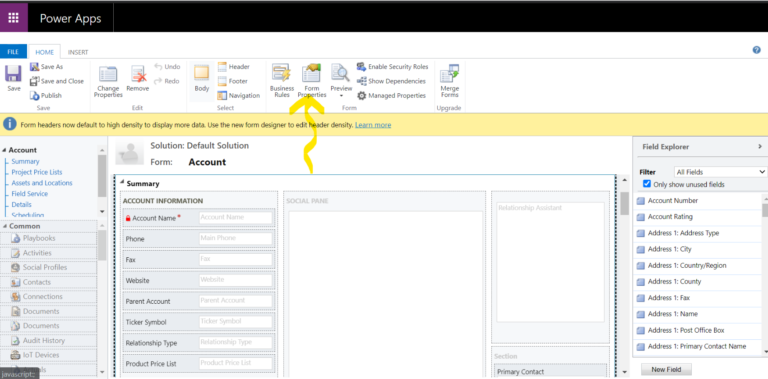
Task: Go to Project Price Lists link
Action: 37,172
